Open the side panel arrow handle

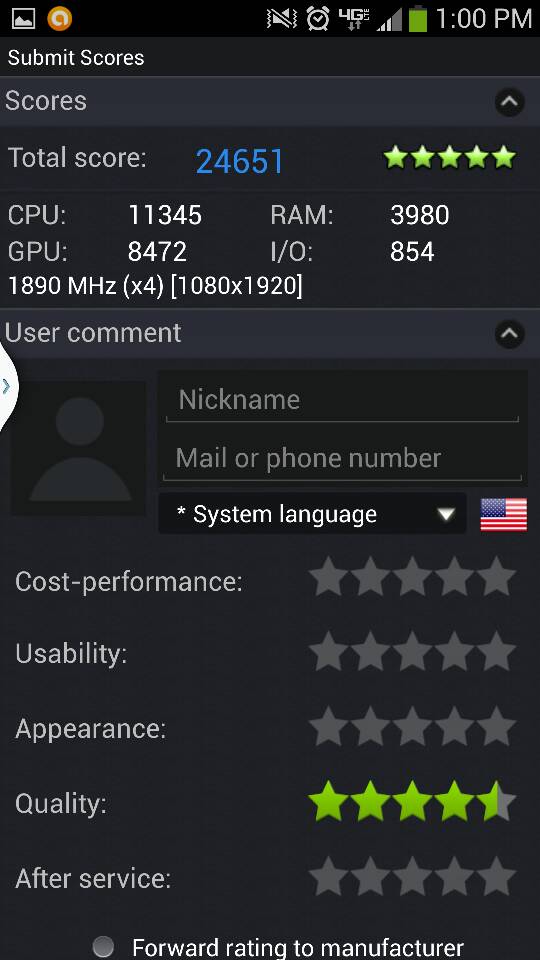pos(7,386)
